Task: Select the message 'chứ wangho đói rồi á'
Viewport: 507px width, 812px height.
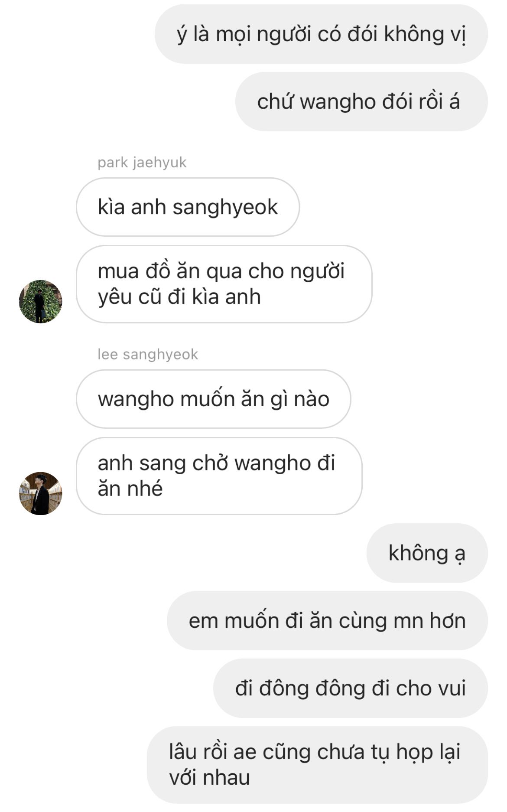Action: pyautogui.click(x=361, y=102)
